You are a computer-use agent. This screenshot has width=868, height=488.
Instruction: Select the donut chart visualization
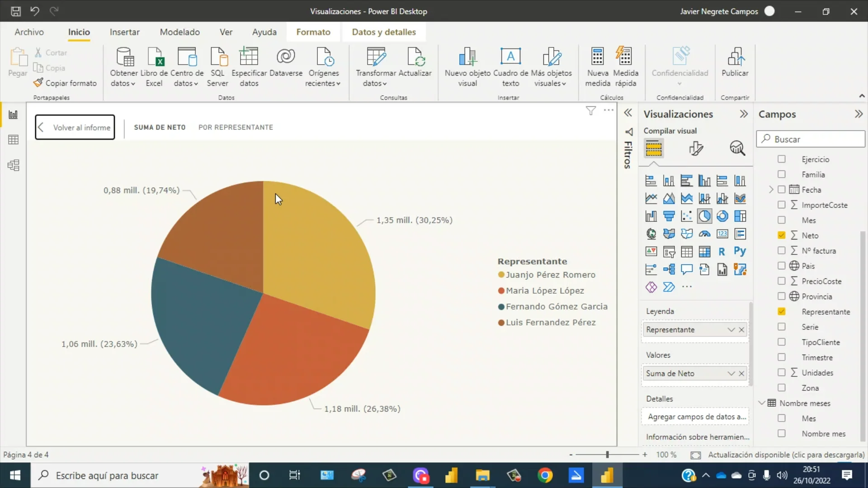point(722,216)
